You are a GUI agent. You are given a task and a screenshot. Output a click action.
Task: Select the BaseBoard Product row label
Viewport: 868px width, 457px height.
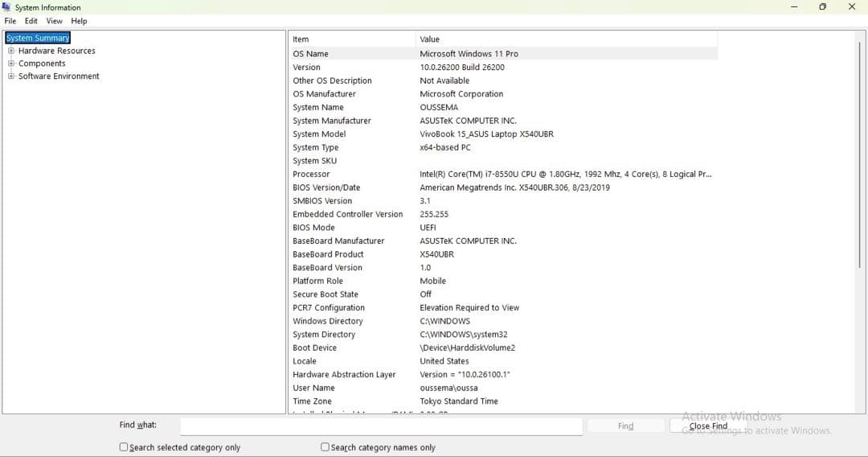pyautogui.click(x=328, y=253)
